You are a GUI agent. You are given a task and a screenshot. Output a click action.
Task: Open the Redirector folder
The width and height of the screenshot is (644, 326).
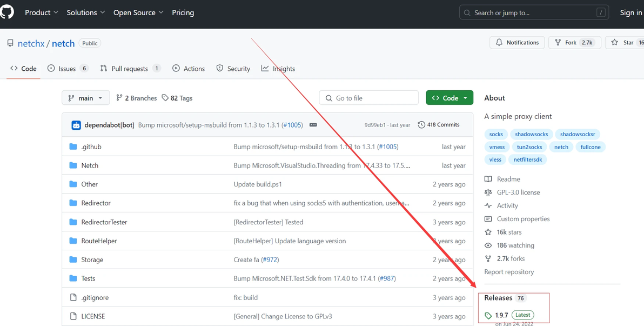96,203
